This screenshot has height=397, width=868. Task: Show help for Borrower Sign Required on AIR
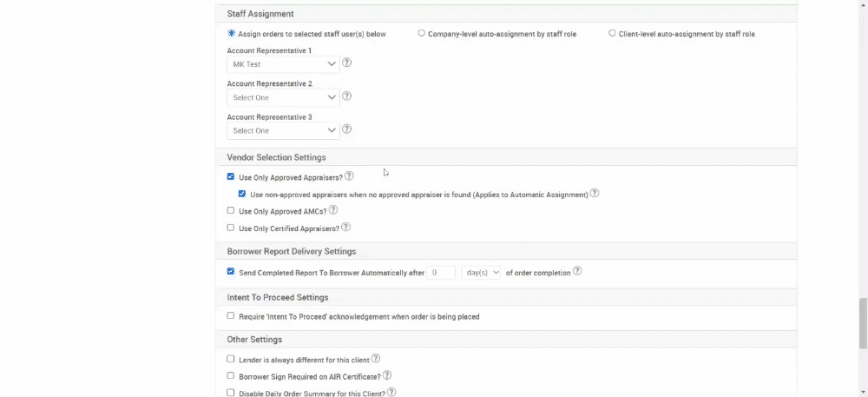tap(387, 375)
